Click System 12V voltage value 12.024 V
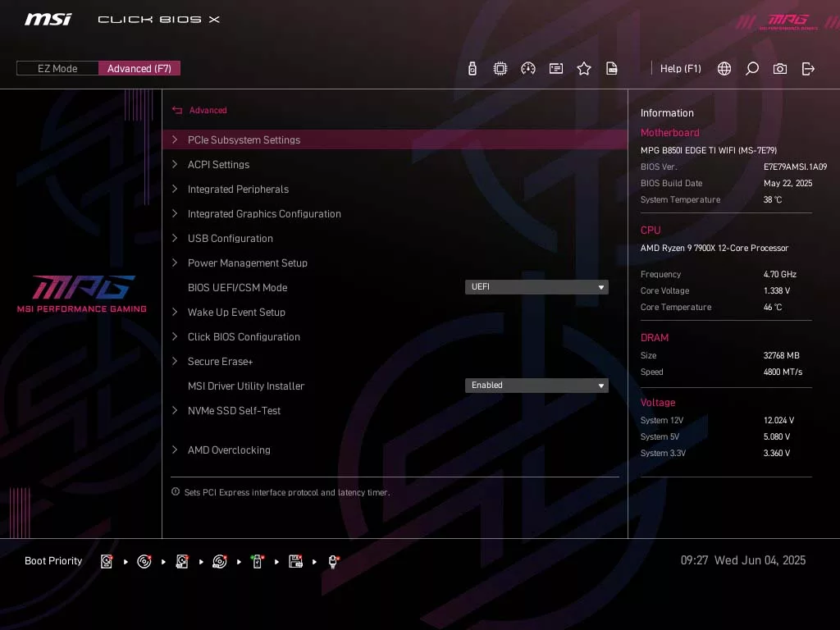This screenshot has width=840, height=630. (778, 421)
